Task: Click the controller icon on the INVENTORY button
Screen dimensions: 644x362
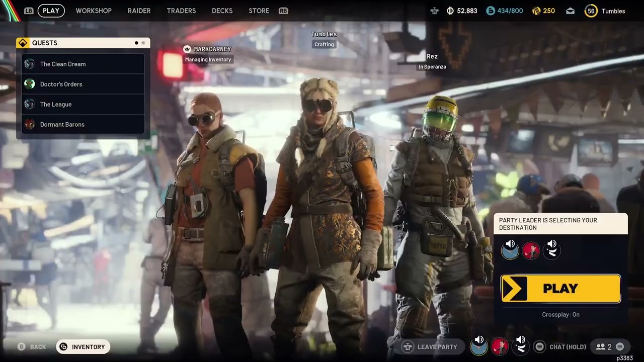Action: tap(63, 346)
